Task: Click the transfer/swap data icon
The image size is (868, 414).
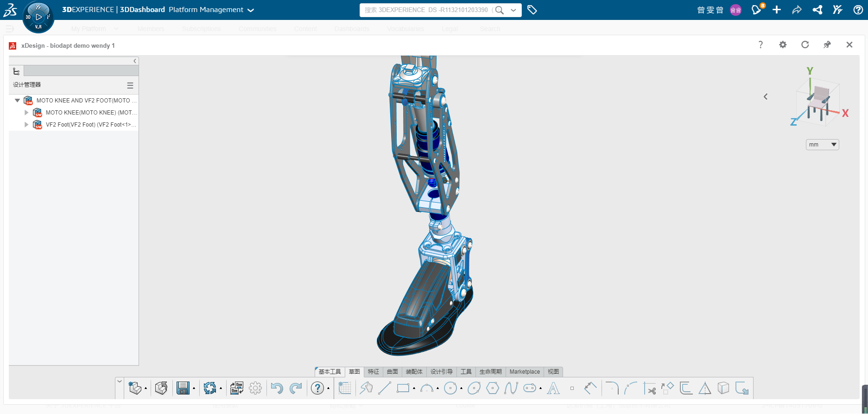Action: [x=236, y=388]
